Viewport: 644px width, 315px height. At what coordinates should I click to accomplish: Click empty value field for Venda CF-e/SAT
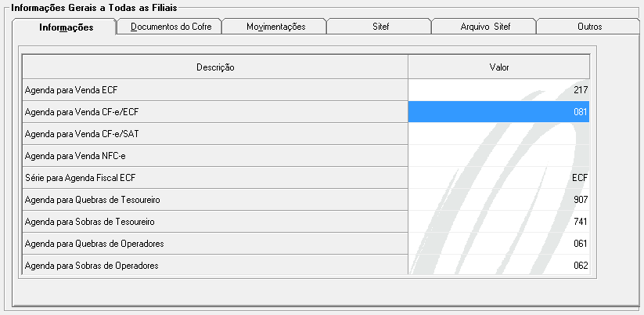(x=498, y=134)
